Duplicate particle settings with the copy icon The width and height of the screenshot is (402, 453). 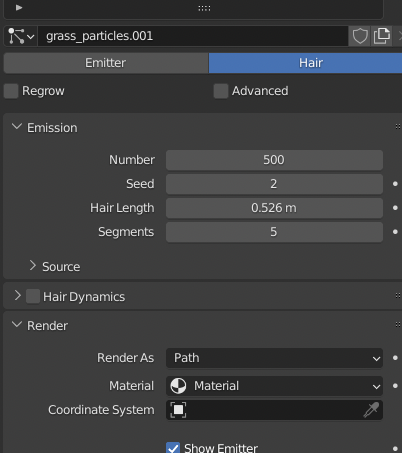pyautogui.click(x=381, y=36)
